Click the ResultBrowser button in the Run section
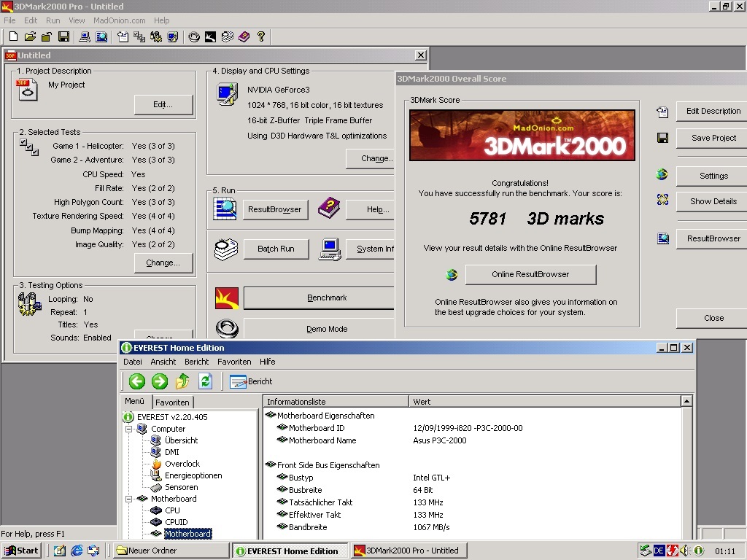 275,209
